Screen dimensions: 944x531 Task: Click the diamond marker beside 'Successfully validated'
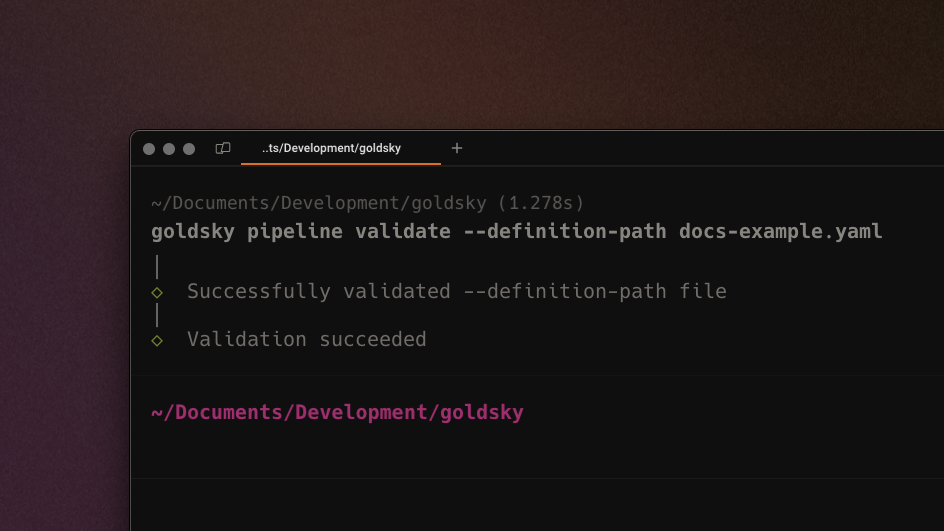(157, 293)
